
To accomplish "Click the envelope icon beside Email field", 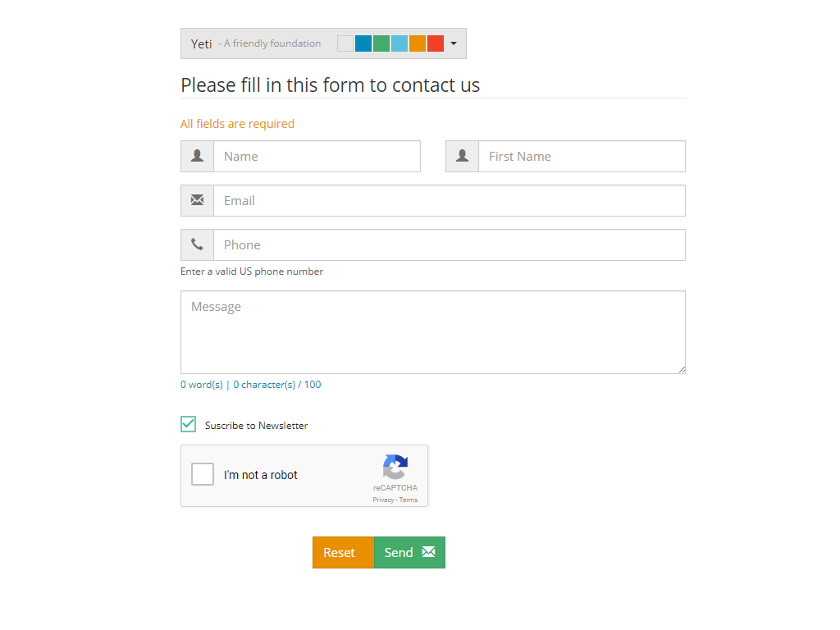I will (197, 200).
